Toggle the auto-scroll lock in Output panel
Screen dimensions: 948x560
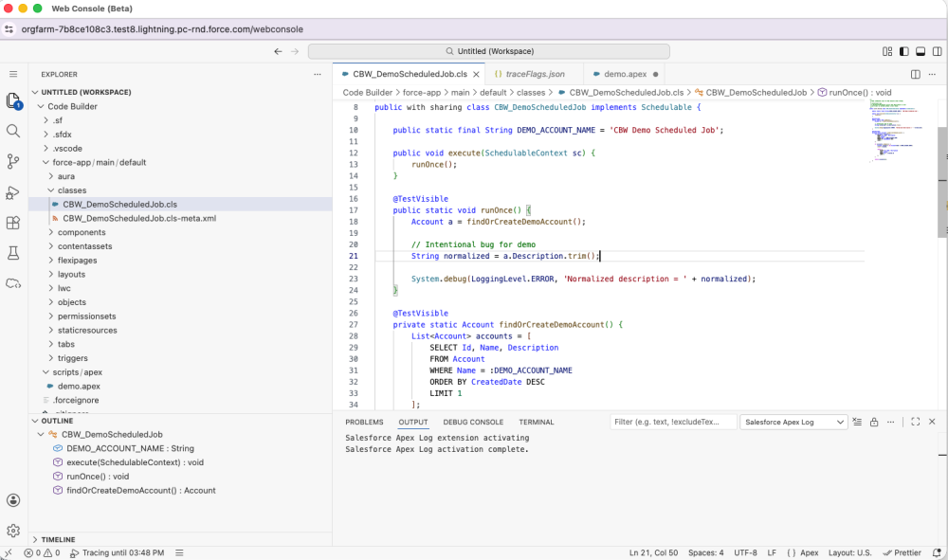(874, 422)
